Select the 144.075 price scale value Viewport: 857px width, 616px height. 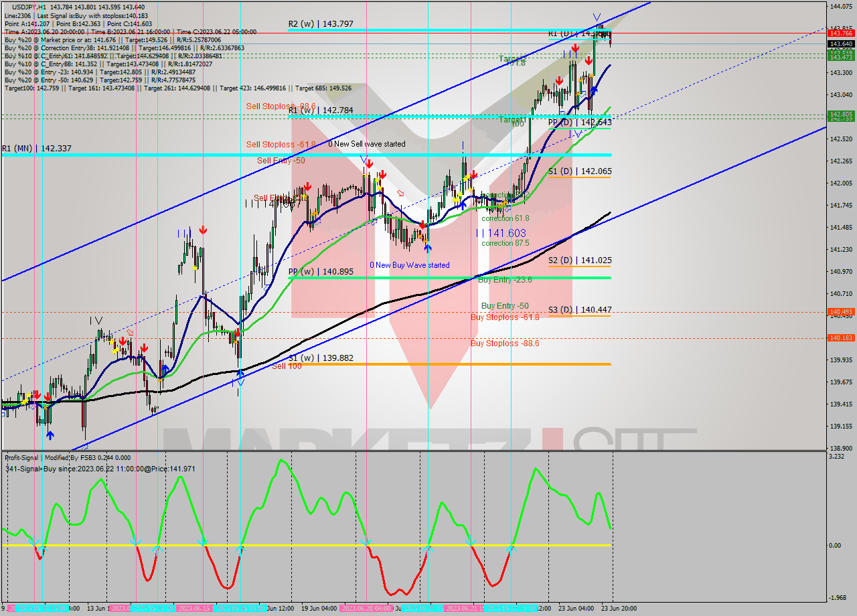841,7
